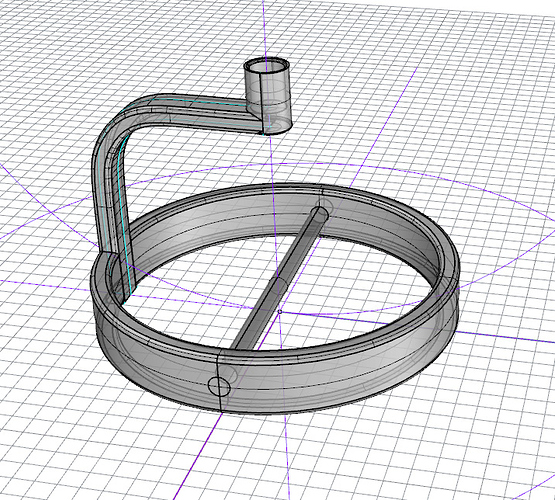Click the circular hole on ring's front
555x500 pixels.
point(219,386)
